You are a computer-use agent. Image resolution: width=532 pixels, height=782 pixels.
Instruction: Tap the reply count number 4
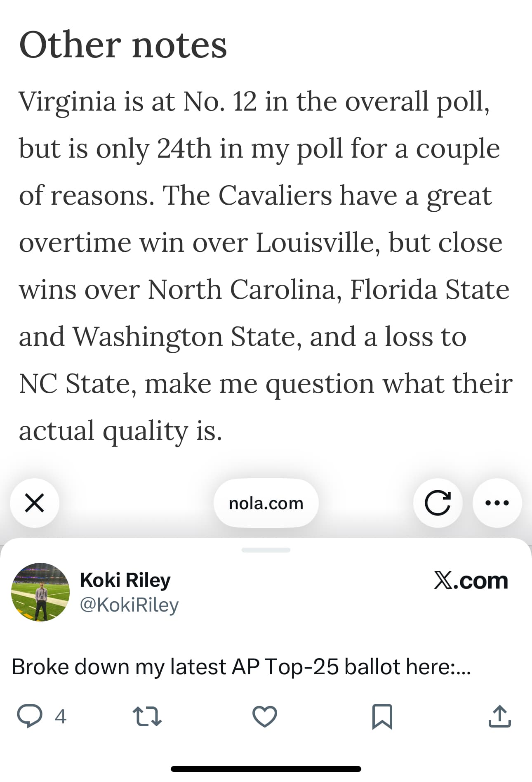tap(61, 716)
